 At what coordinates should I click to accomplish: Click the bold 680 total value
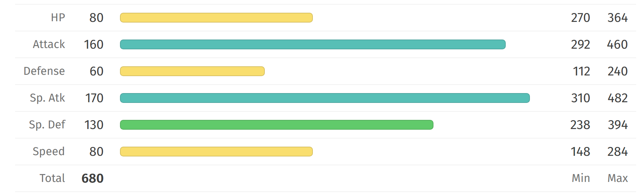pyautogui.click(x=93, y=178)
